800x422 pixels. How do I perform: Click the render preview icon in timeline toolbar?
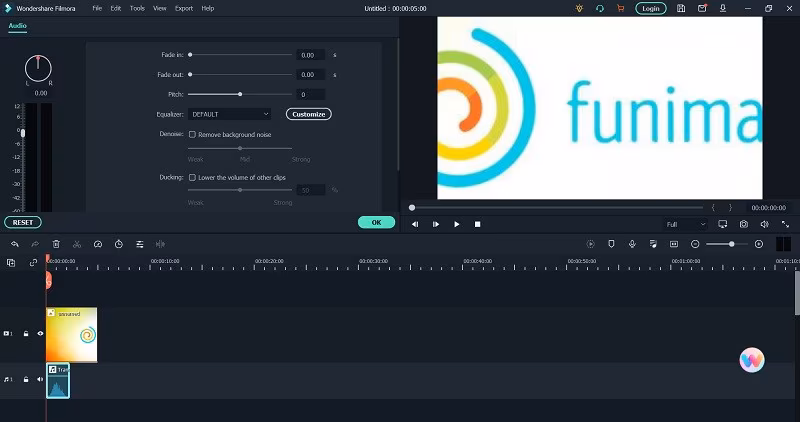tap(591, 244)
